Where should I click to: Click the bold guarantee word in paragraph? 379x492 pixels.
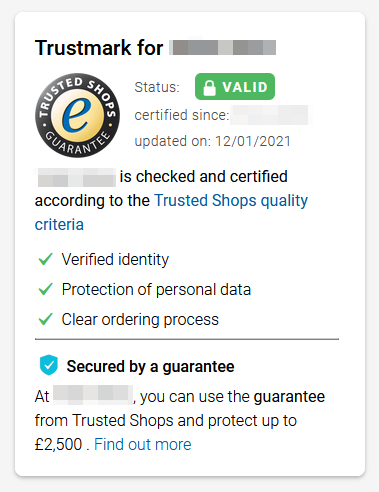(x=289, y=397)
